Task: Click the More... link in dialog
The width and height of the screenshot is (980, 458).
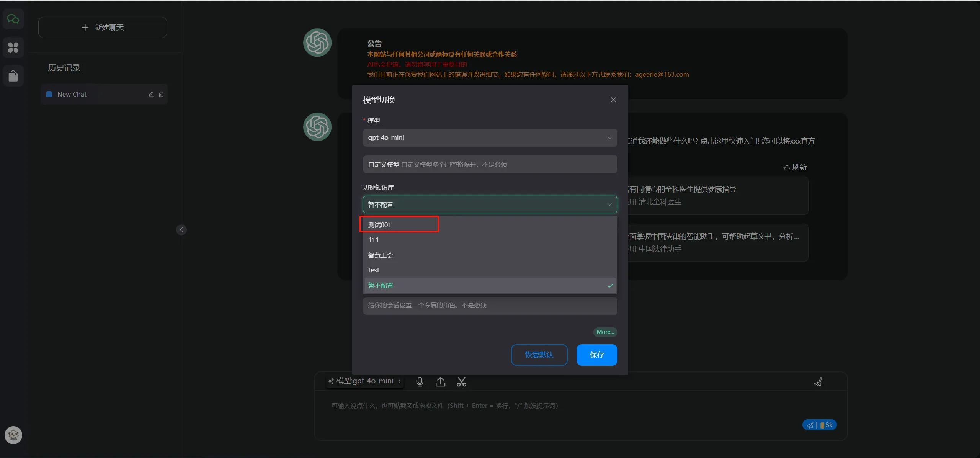Action: (605, 332)
